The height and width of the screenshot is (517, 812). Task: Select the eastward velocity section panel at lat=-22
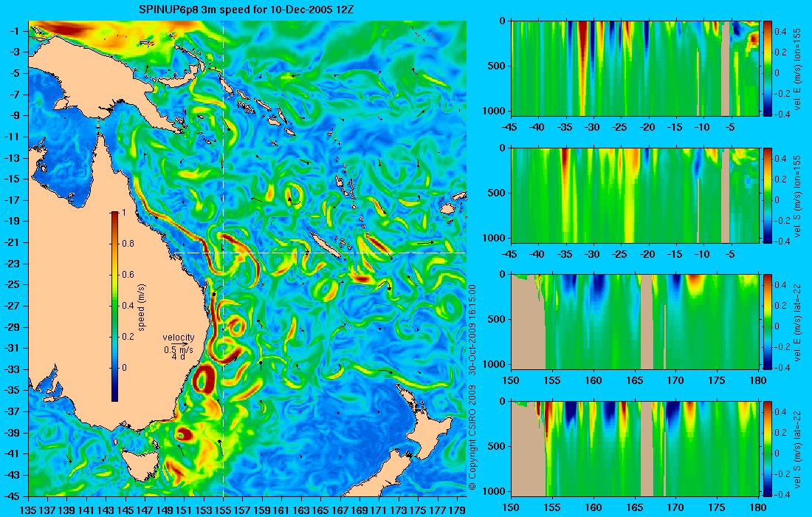pos(635,322)
